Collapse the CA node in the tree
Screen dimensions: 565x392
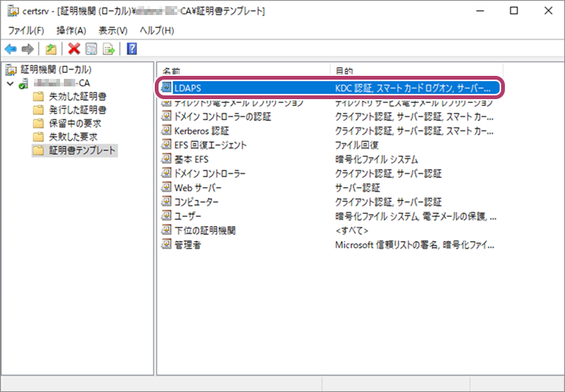(x=11, y=83)
